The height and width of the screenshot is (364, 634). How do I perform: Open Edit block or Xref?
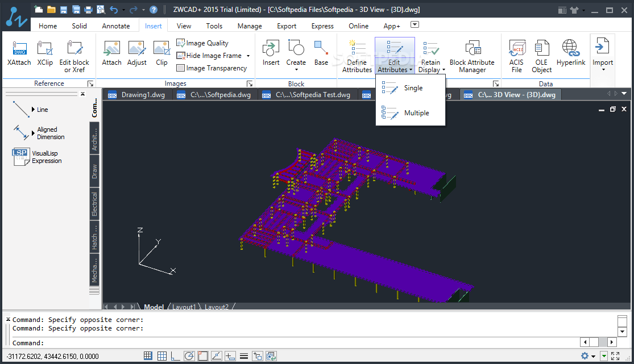click(74, 57)
